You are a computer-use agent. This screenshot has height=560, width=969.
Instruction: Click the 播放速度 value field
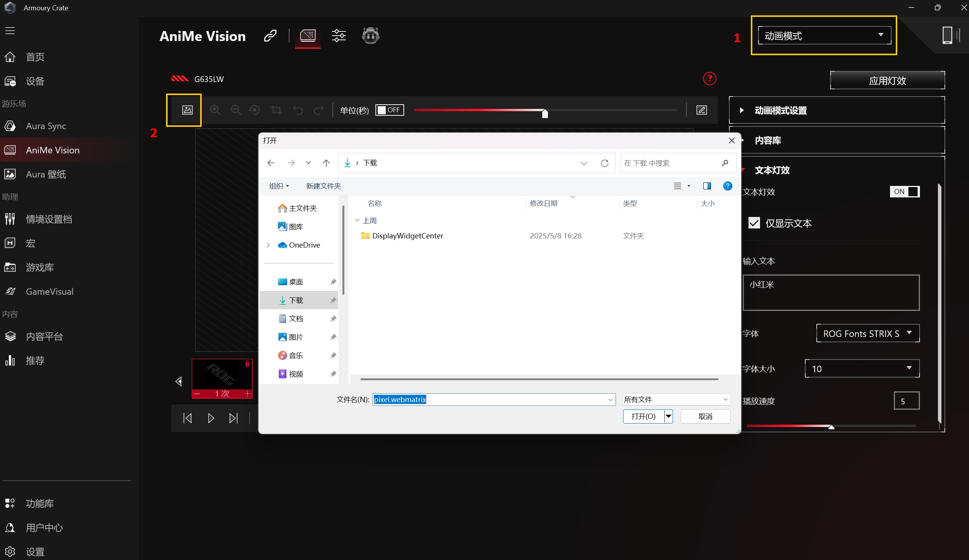(906, 401)
